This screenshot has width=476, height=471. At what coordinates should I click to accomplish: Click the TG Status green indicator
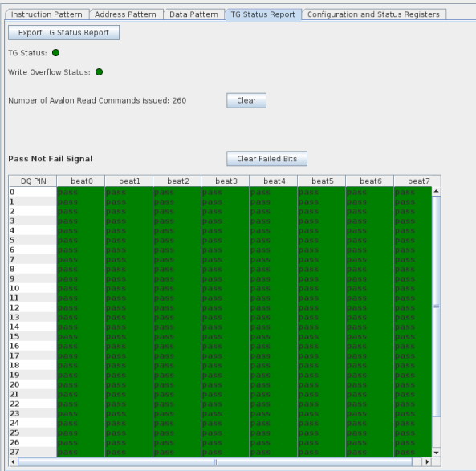pyautogui.click(x=56, y=53)
